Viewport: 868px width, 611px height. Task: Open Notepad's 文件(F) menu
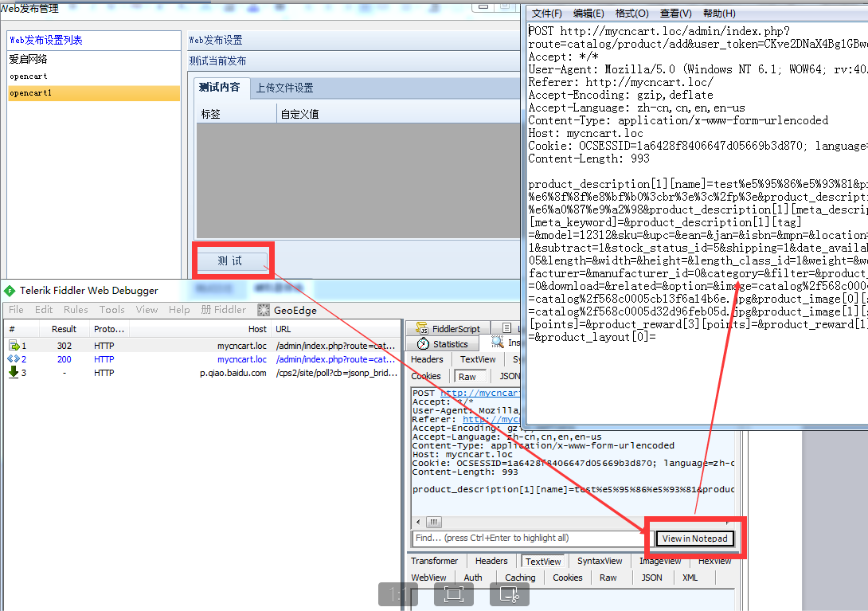[546, 14]
